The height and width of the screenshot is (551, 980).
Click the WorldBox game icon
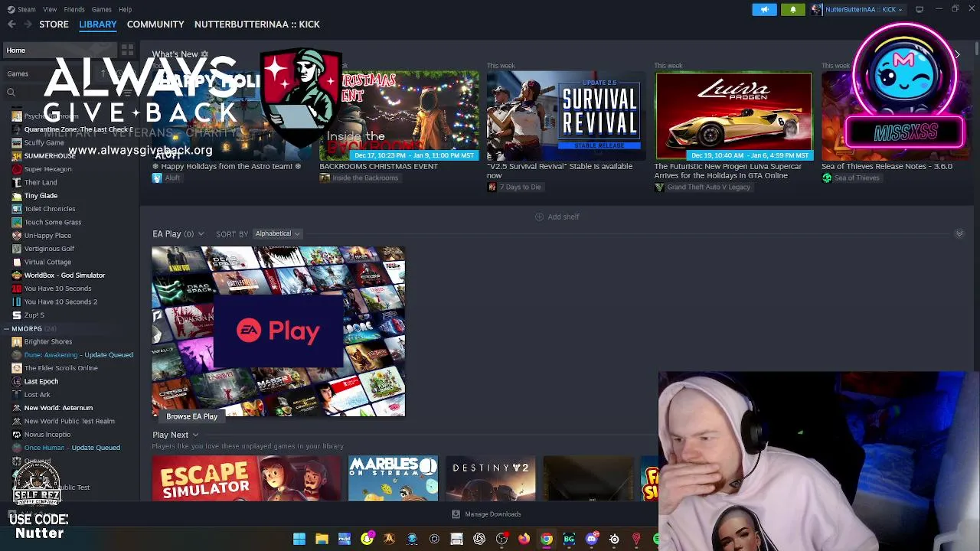(17, 275)
